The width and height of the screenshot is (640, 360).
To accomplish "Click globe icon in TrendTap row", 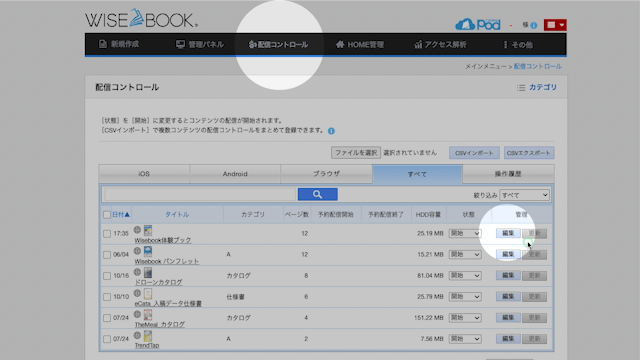I will coord(137,336).
